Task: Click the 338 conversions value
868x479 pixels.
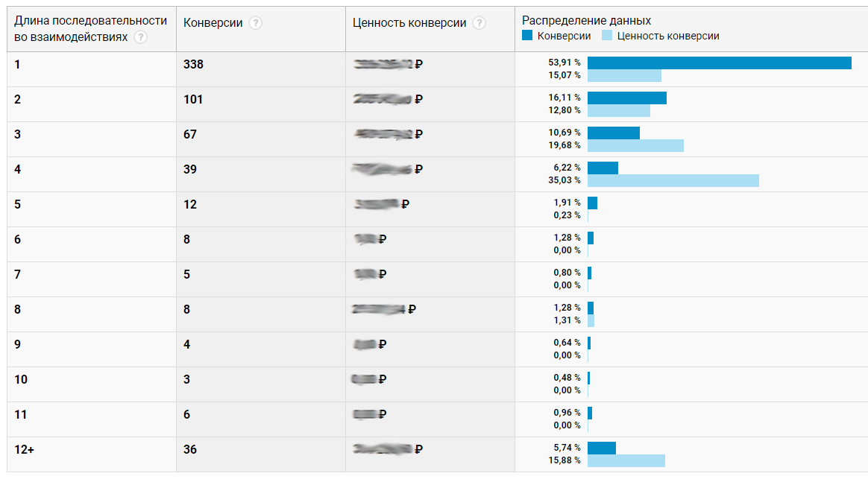Action: tap(193, 65)
